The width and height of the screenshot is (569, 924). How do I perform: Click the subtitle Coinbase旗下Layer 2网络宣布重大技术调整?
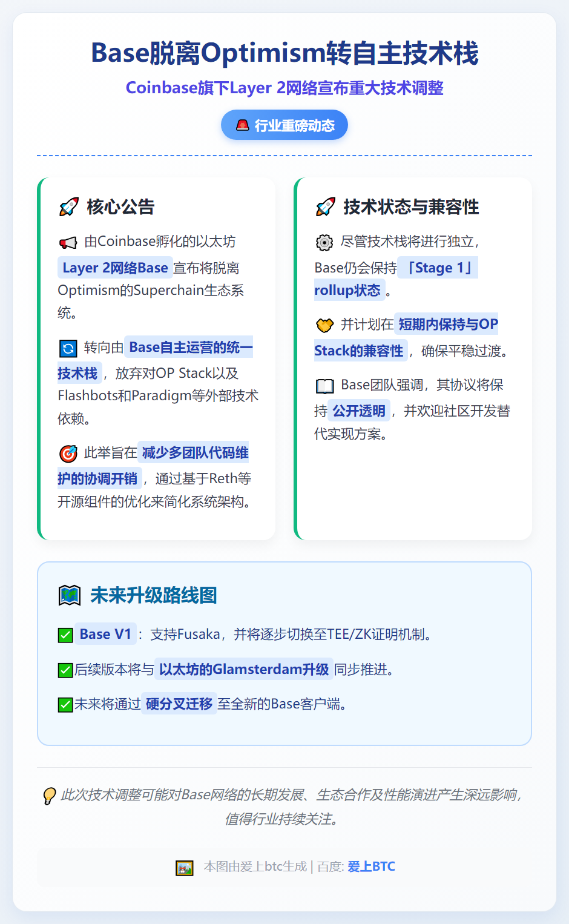[x=284, y=88]
